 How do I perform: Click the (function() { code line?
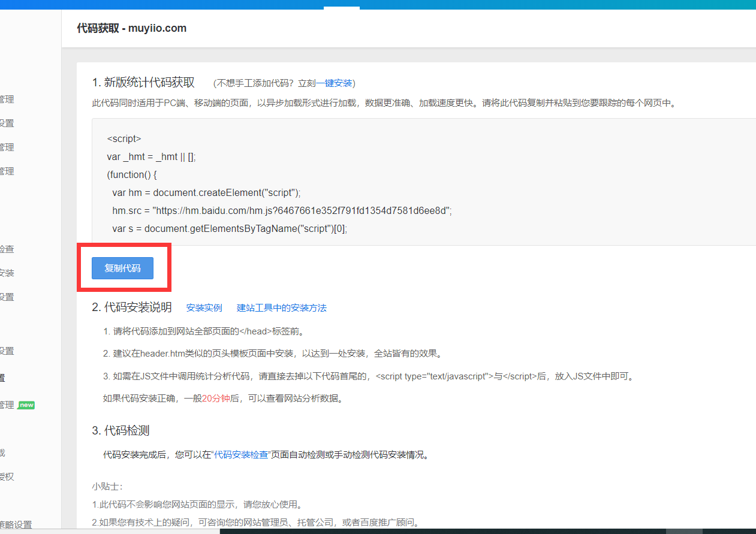coord(131,174)
